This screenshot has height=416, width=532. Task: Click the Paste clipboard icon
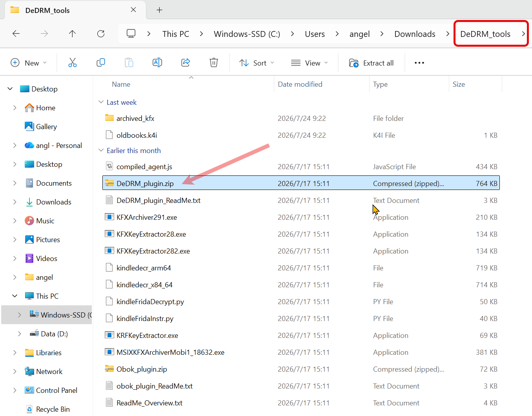129,63
